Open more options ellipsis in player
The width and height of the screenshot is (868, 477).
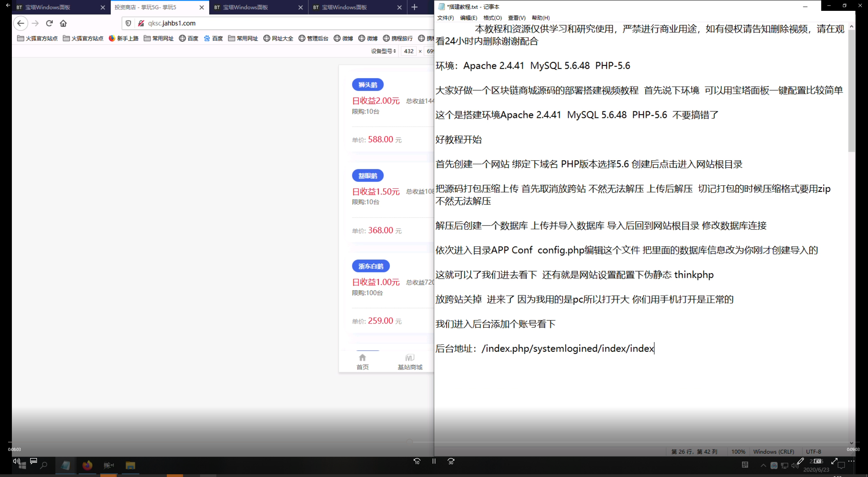(851, 461)
